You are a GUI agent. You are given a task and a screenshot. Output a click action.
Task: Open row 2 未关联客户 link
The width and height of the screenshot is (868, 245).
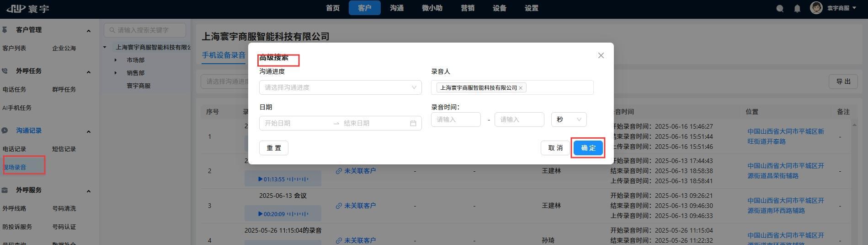[360, 171]
